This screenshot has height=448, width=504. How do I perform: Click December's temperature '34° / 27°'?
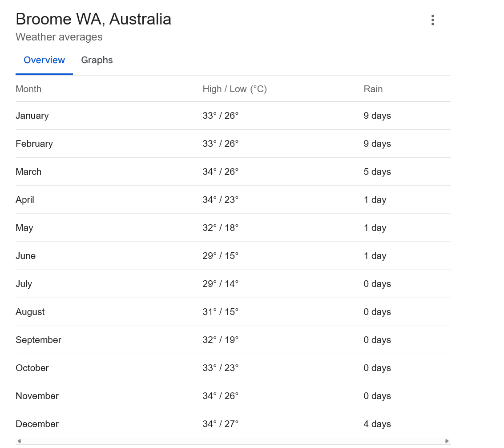[221, 424]
